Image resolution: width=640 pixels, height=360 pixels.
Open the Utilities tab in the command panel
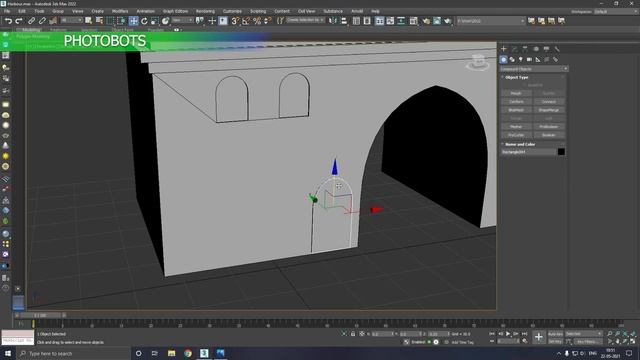pos(557,49)
